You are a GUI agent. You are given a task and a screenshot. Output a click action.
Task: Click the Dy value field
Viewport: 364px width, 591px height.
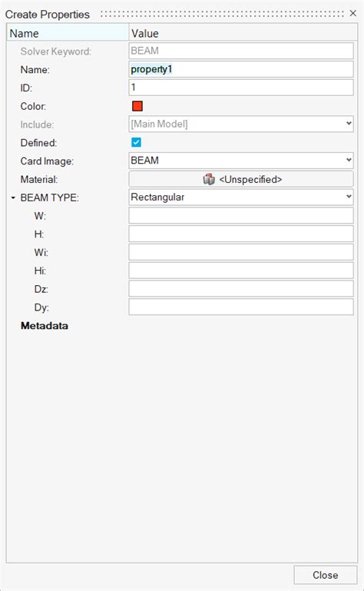[241, 307]
